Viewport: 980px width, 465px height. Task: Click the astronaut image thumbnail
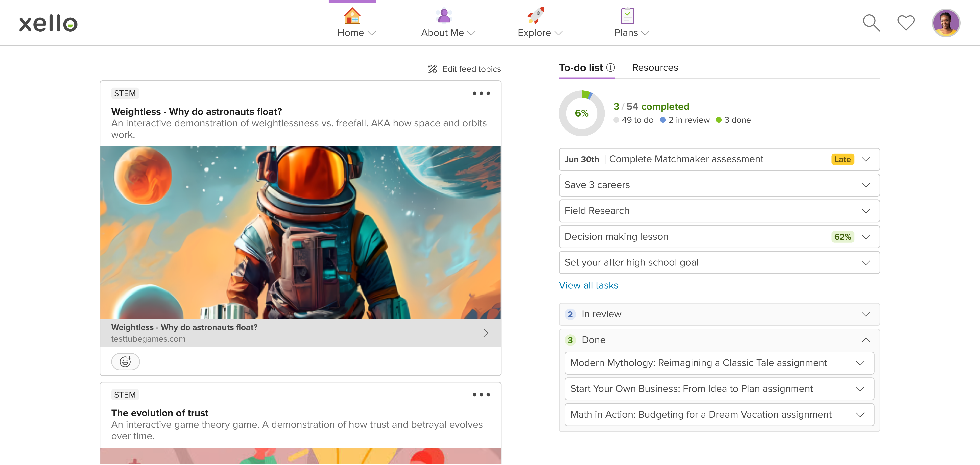(x=301, y=232)
